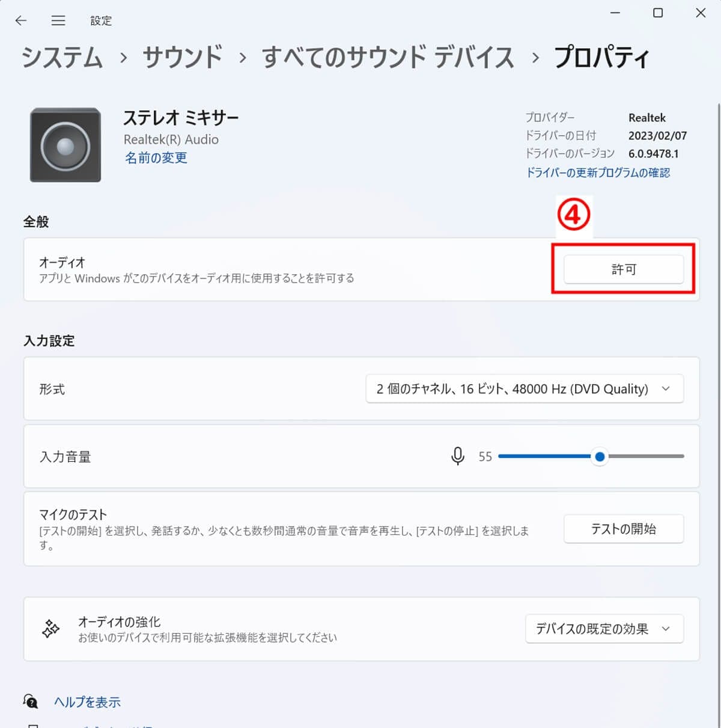Check for driver updates via ドライバーの更新プログラムの確認

click(x=598, y=173)
